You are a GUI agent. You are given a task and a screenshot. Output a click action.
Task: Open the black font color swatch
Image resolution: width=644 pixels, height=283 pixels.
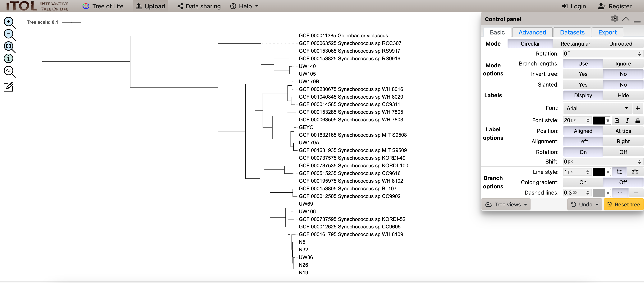599,121
